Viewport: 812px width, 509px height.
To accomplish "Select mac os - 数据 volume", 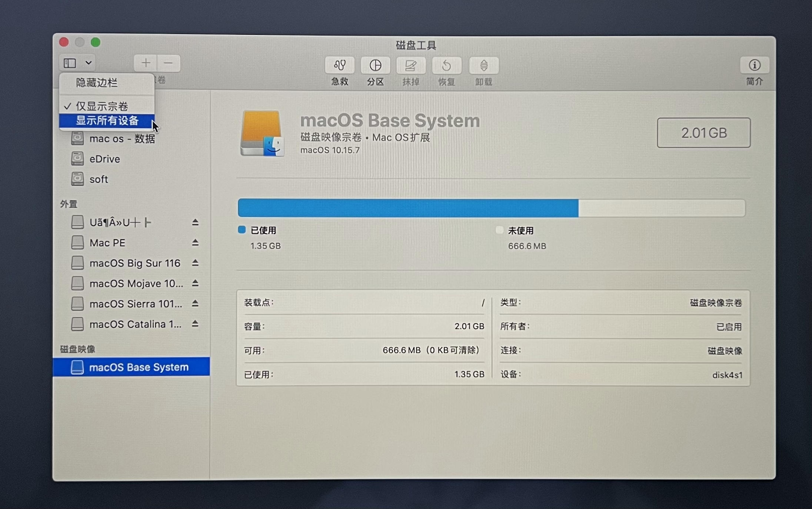I will point(122,138).
